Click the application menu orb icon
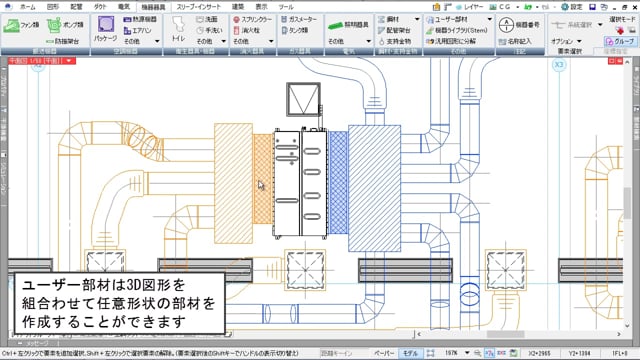 tap(8, 7)
